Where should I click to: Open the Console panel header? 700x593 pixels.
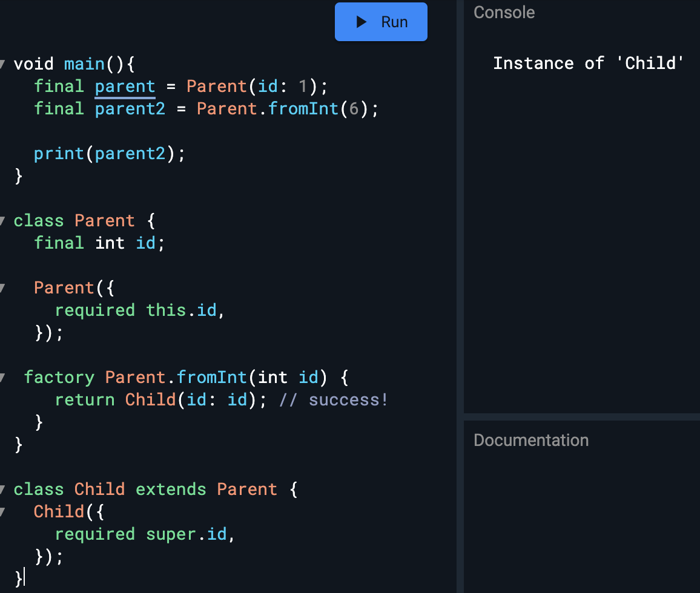tap(504, 13)
